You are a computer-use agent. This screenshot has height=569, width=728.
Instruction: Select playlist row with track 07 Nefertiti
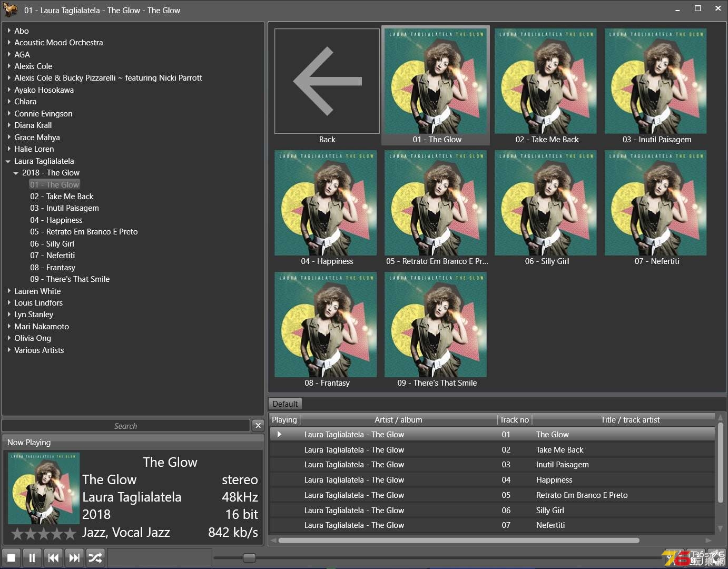(x=492, y=525)
